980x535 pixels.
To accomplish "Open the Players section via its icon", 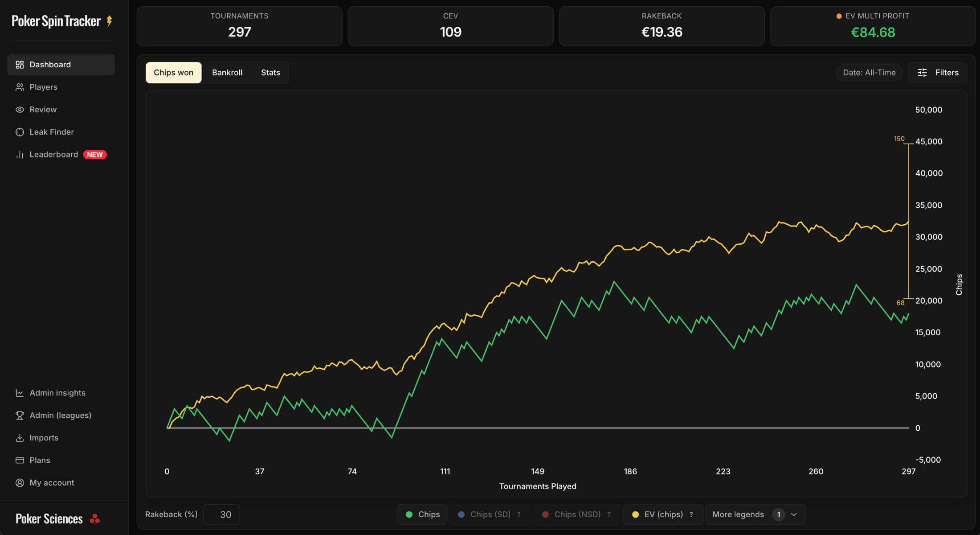I will click(20, 87).
